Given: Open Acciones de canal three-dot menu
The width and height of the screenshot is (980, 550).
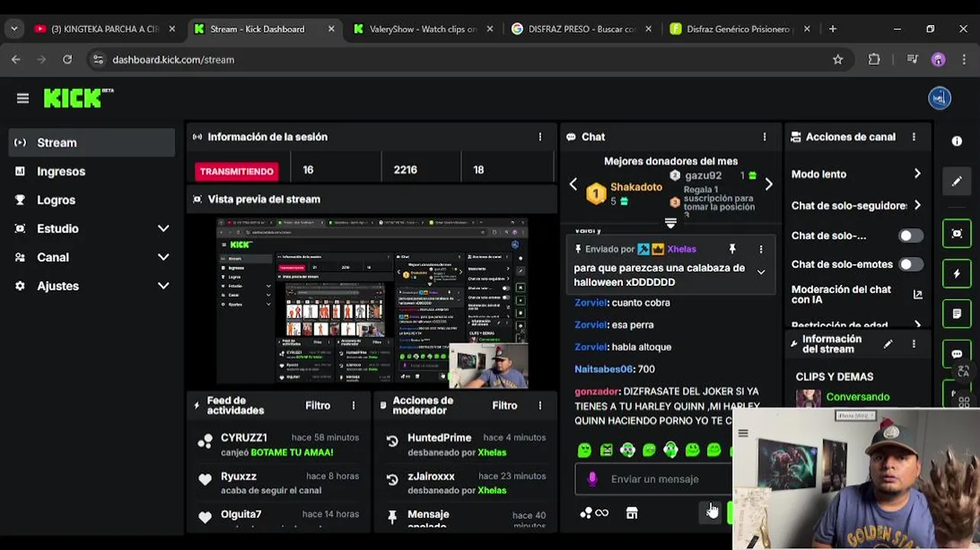Looking at the screenshot, I should (x=914, y=137).
